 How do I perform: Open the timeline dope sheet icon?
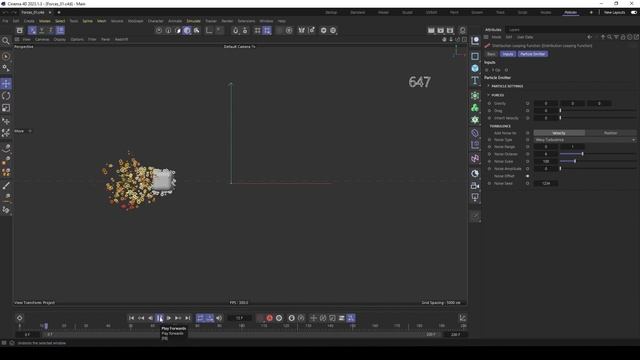[462, 318]
